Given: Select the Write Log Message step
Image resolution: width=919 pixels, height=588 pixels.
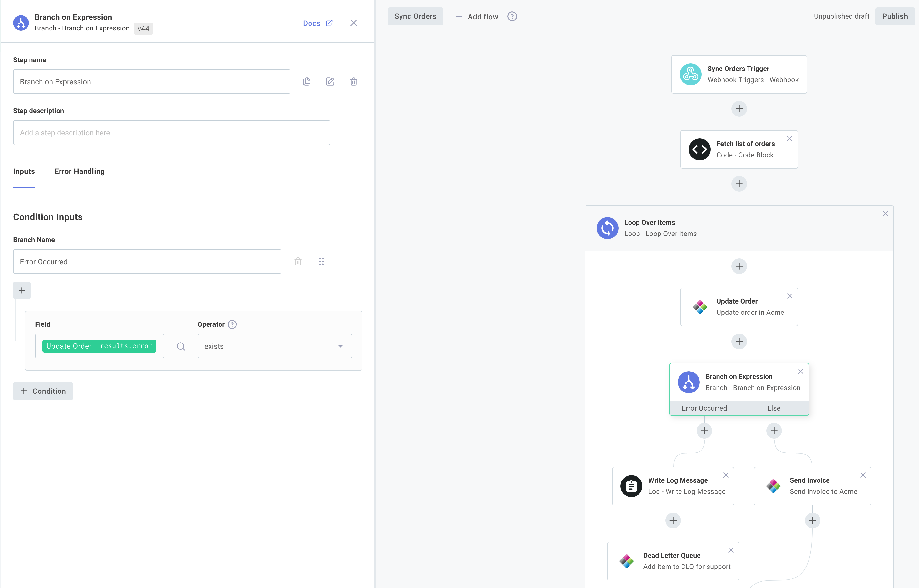Looking at the screenshot, I should [673, 486].
